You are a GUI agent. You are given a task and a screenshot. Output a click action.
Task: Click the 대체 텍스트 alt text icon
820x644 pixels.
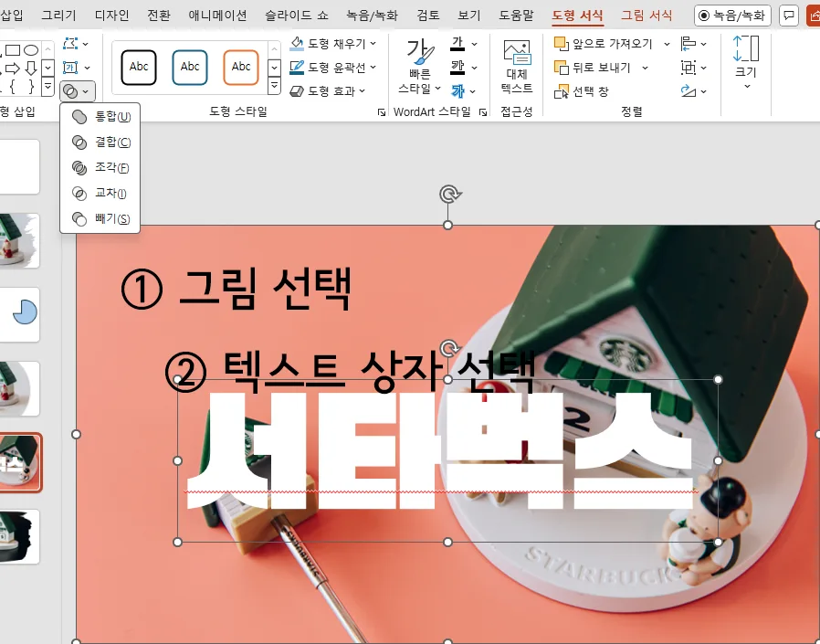click(516, 50)
